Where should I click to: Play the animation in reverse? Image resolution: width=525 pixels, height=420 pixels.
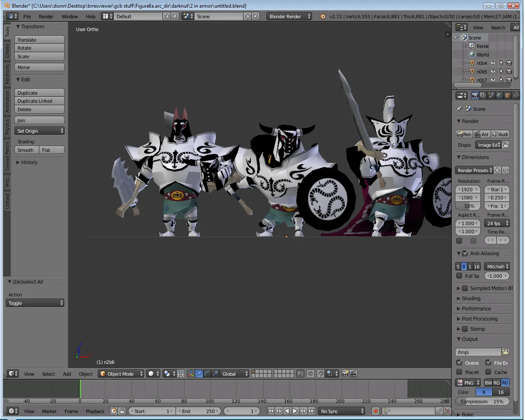[287, 411]
